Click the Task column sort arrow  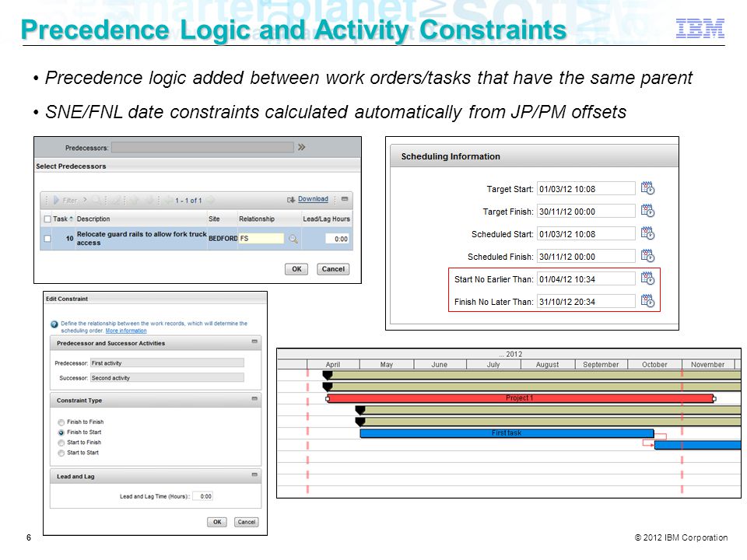[x=72, y=219]
